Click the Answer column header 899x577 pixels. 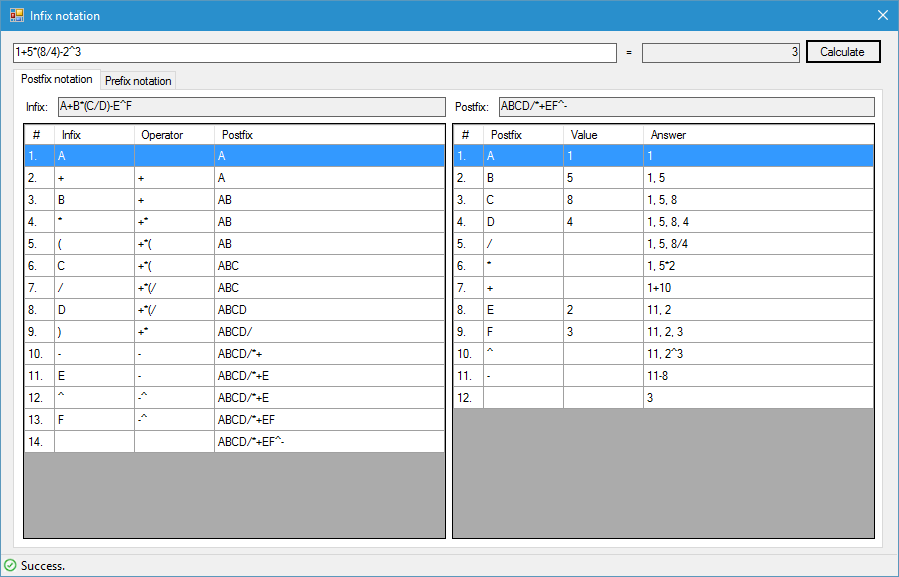(757, 134)
